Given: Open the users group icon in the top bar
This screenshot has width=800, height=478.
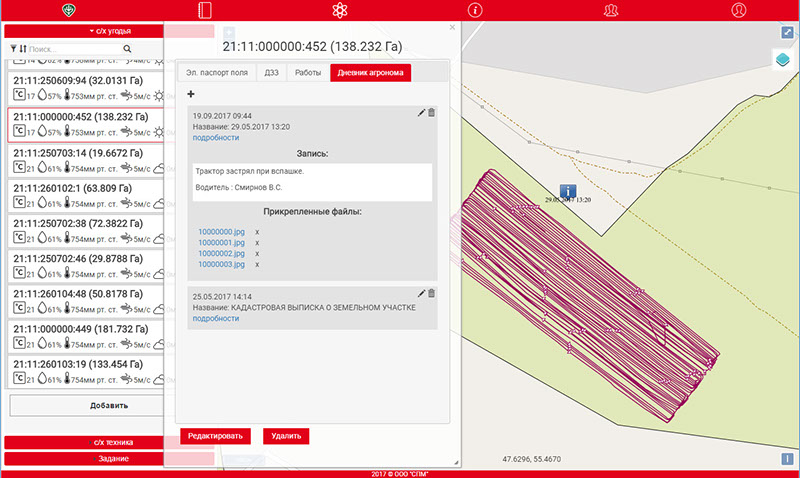Looking at the screenshot, I should 610,11.
